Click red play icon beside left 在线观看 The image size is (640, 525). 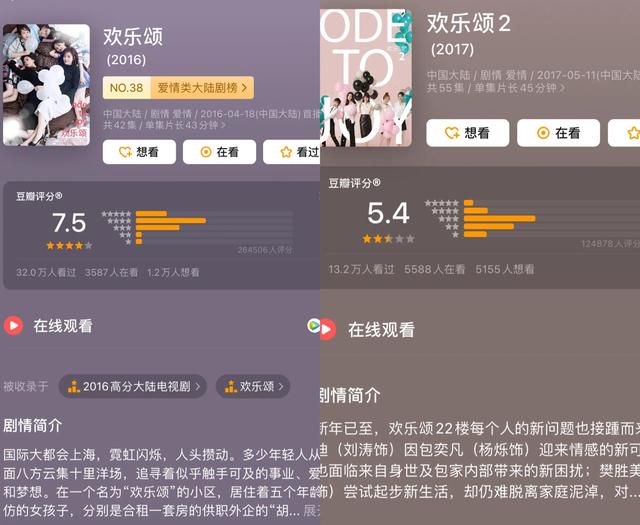[x=13, y=325]
